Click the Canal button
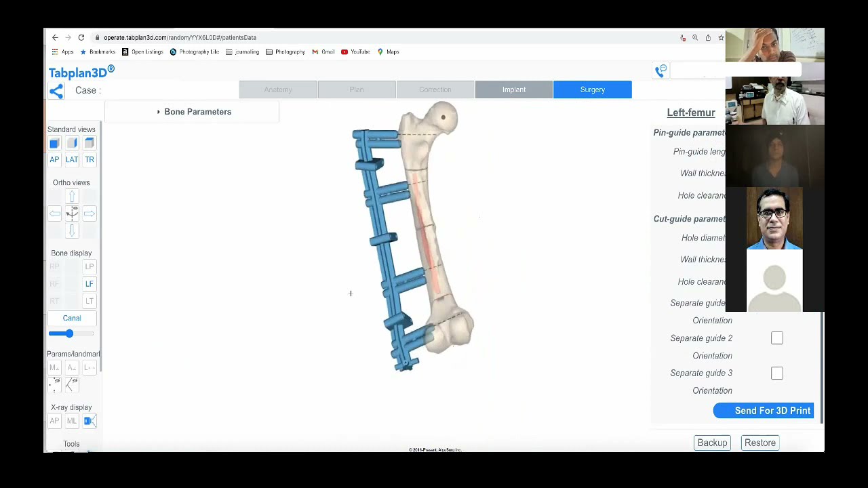The height and width of the screenshot is (488, 868). [x=72, y=318]
